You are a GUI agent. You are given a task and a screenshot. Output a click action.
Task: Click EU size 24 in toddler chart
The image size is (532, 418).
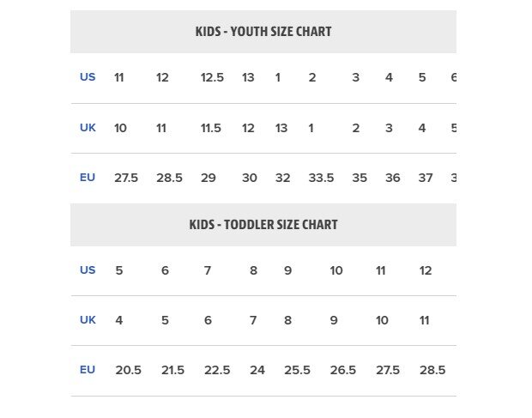tap(257, 370)
